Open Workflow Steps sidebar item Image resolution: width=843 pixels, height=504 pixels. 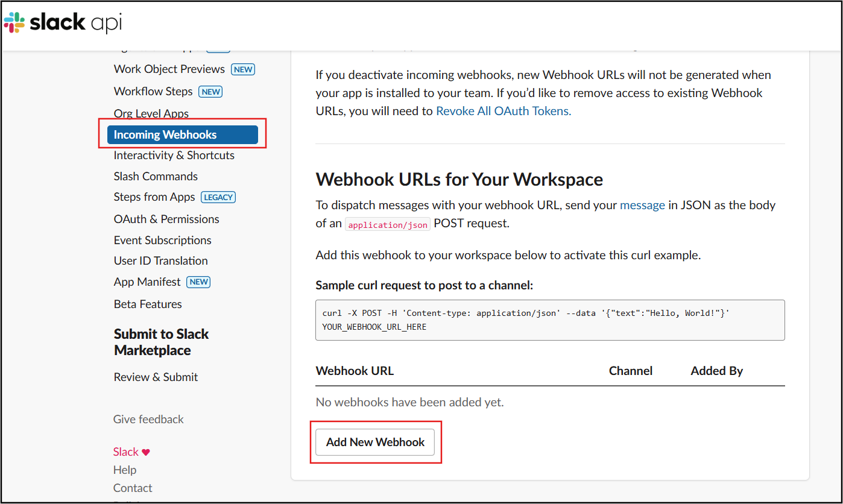point(153,92)
